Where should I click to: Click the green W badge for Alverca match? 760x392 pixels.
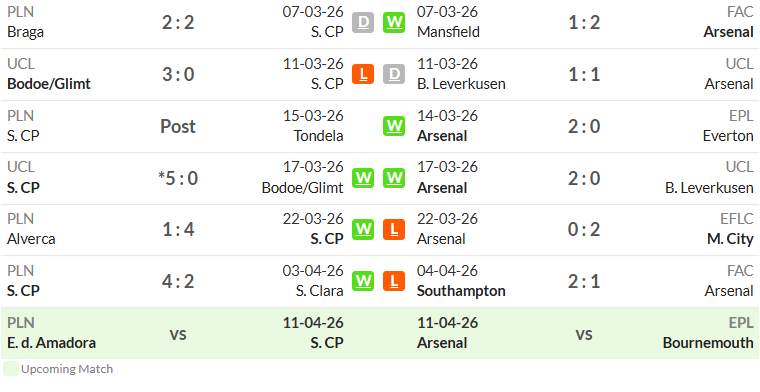click(x=363, y=229)
